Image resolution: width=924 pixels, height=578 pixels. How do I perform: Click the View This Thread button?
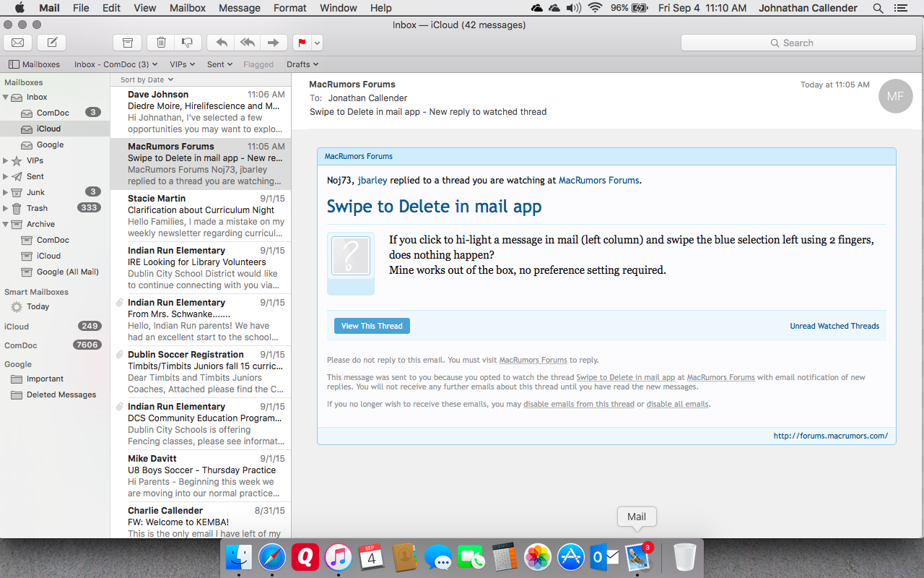pyautogui.click(x=372, y=326)
